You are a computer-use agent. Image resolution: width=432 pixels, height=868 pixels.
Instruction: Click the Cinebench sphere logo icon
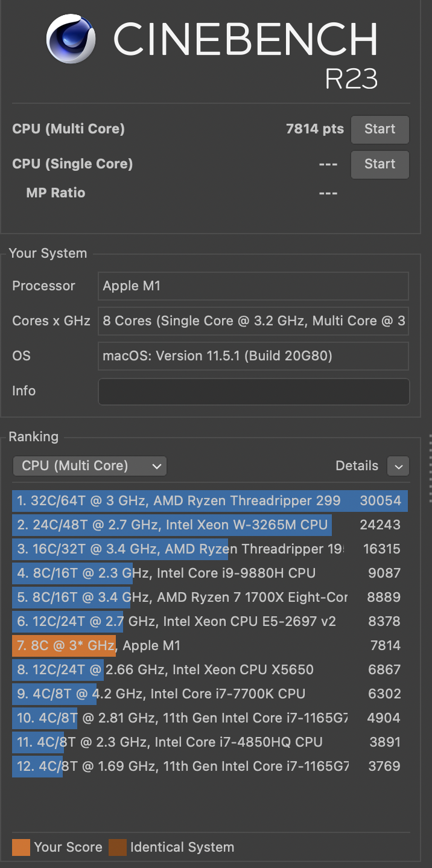coord(71,39)
